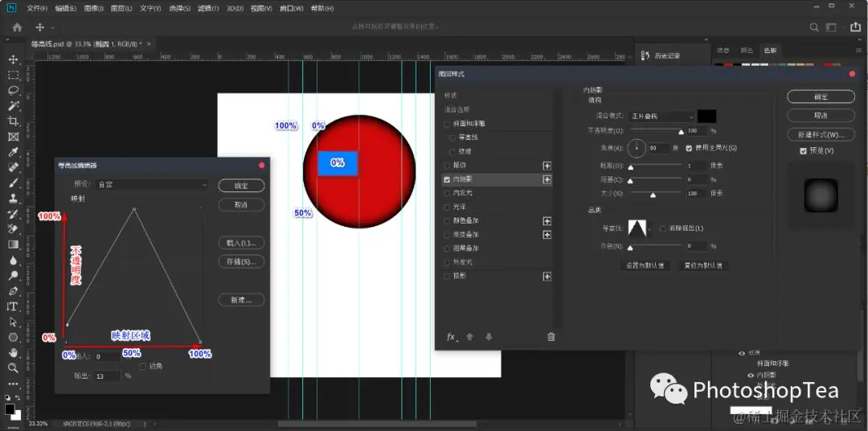The image size is (868, 431).
Task: Enable the 光泽 (Satin) checkbox
Action: pyautogui.click(x=448, y=207)
